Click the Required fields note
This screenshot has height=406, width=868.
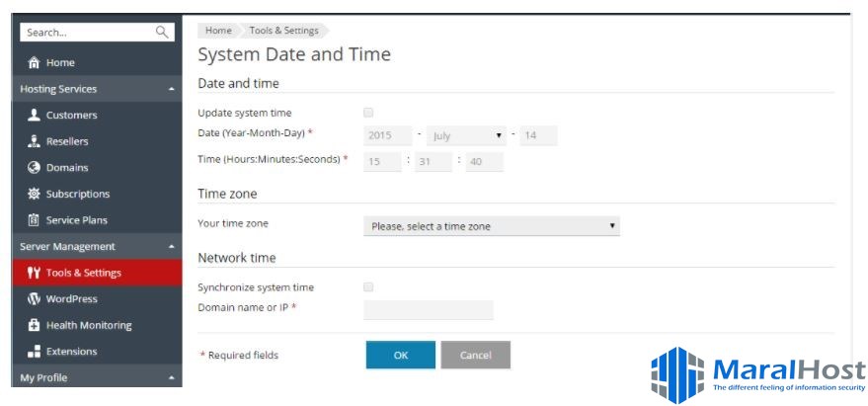pos(239,355)
